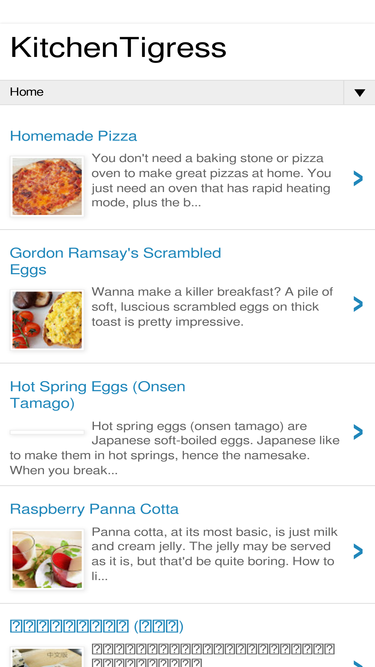
Task: Open the Homemade Pizza post title
Action: [x=73, y=136]
